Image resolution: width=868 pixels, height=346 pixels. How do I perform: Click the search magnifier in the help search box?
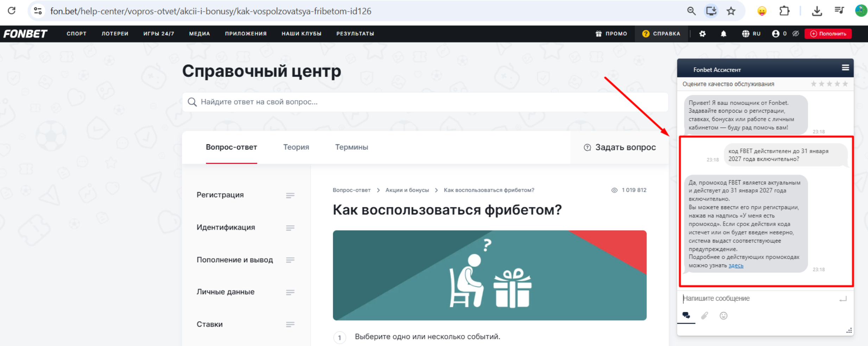tap(192, 102)
